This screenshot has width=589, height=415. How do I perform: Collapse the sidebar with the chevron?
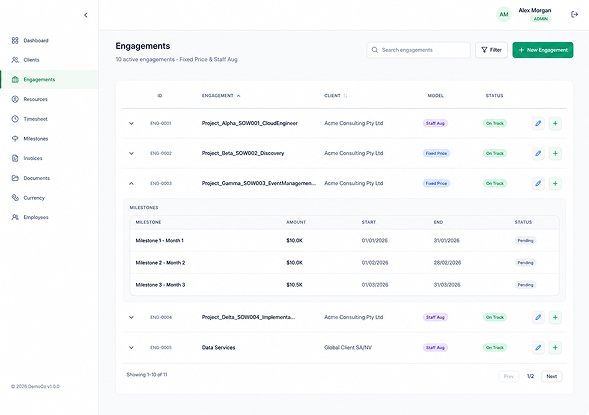pos(86,15)
